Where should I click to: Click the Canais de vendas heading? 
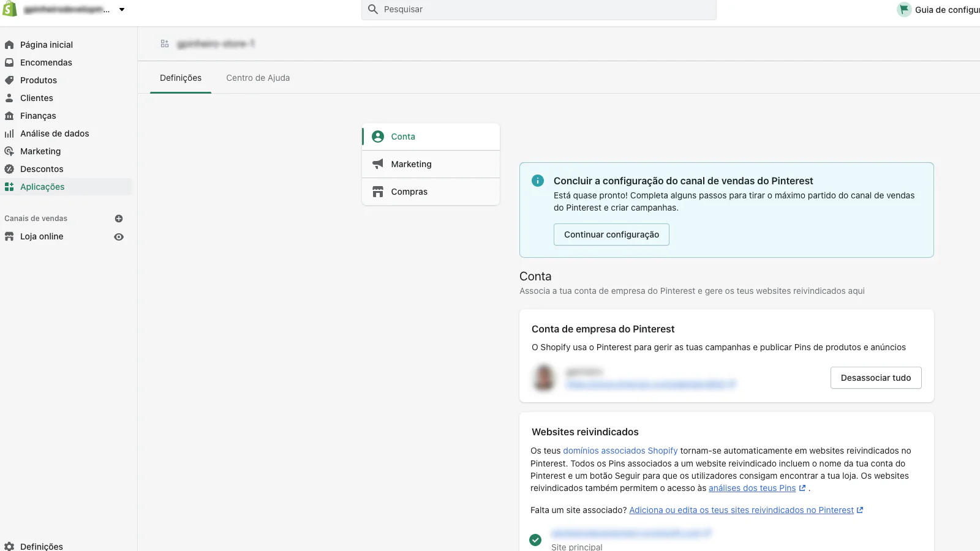coord(36,219)
